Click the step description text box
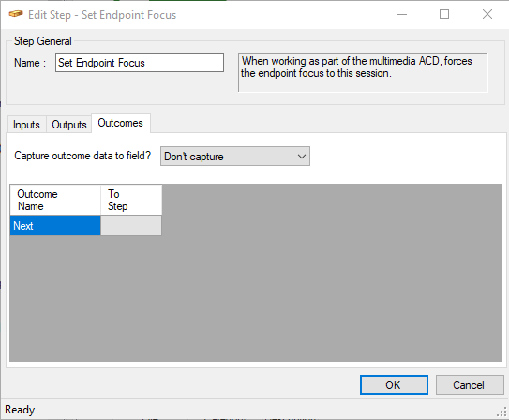Image resolution: width=509 pixels, height=420 pixels. (363, 73)
